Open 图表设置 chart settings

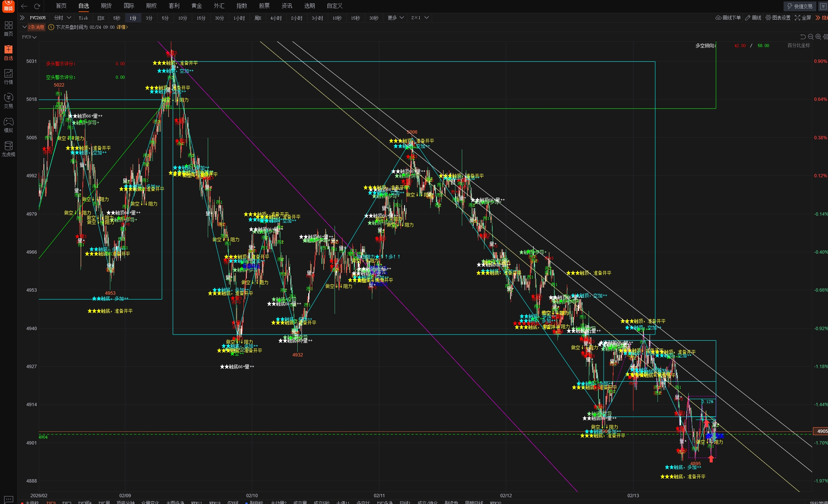coord(778,18)
